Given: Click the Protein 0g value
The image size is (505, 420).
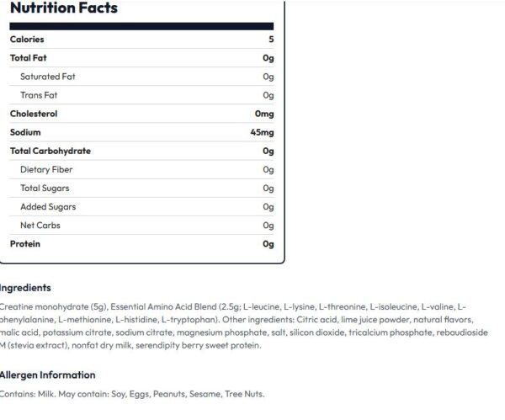Looking at the screenshot, I should [268, 244].
